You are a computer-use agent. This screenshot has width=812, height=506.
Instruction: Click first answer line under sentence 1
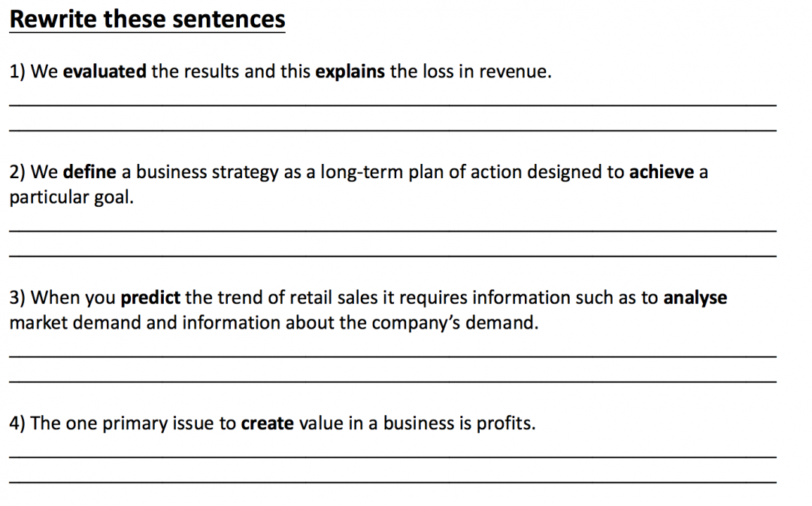click(392, 105)
